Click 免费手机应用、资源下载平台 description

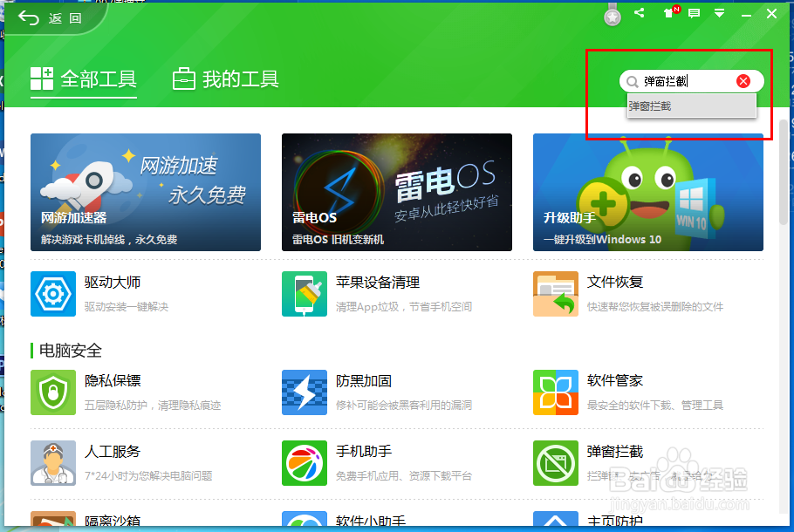tap(404, 476)
